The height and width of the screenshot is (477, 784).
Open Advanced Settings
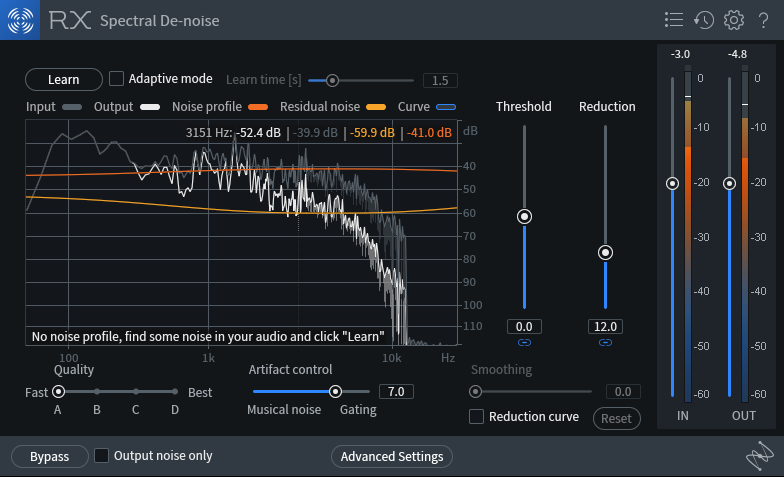392,456
